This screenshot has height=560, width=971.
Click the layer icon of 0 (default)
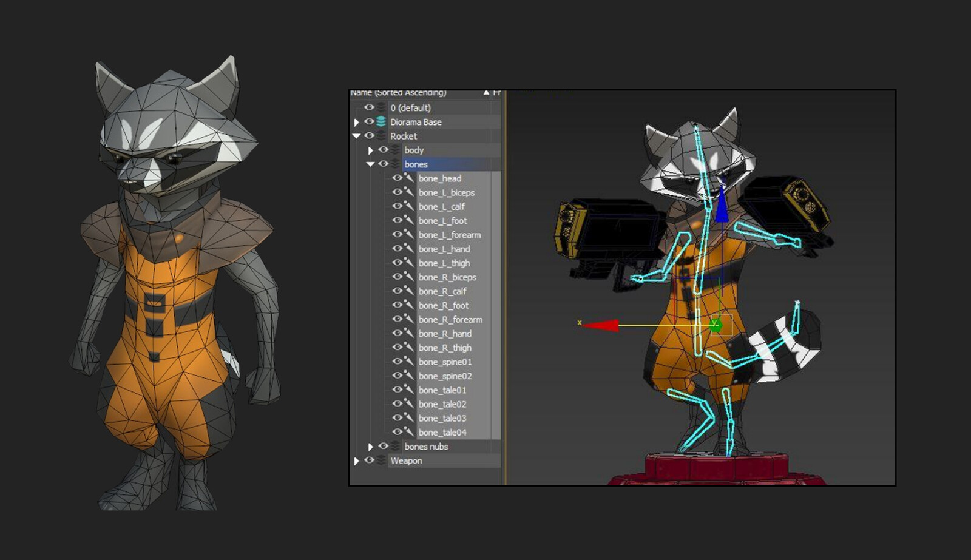pyautogui.click(x=381, y=107)
